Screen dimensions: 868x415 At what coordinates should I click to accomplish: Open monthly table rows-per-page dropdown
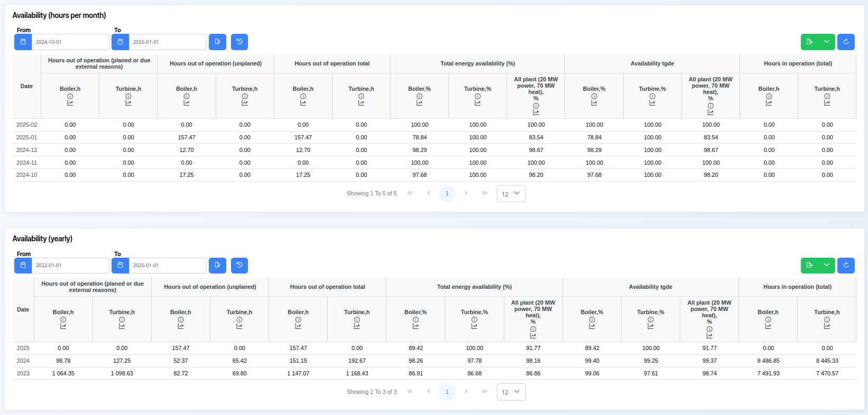[511, 194]
